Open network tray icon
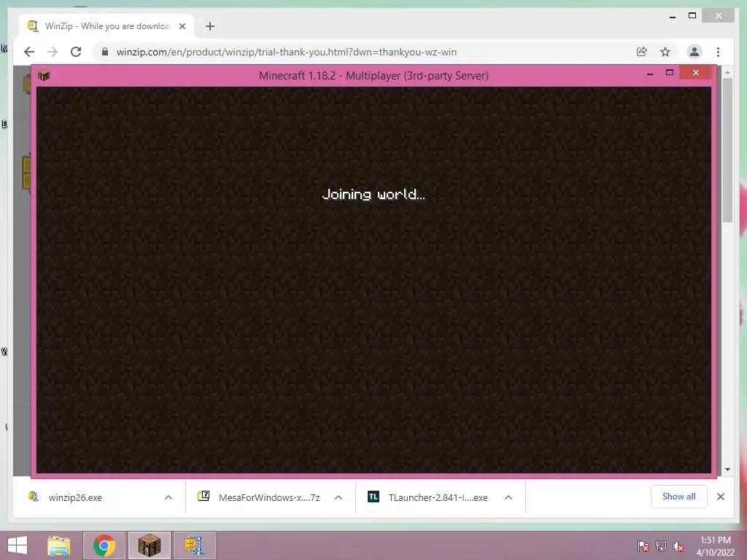Viewport: 747px width, 560px height. [x=661, y=545]
